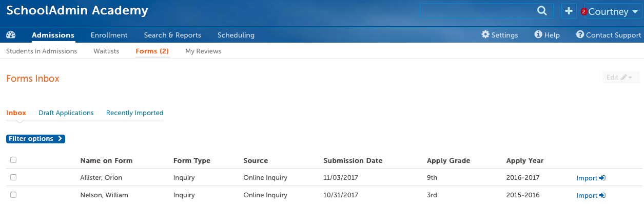Click the Name on Form column header
This screenshot has width=644, height=204.
[107, 161]
